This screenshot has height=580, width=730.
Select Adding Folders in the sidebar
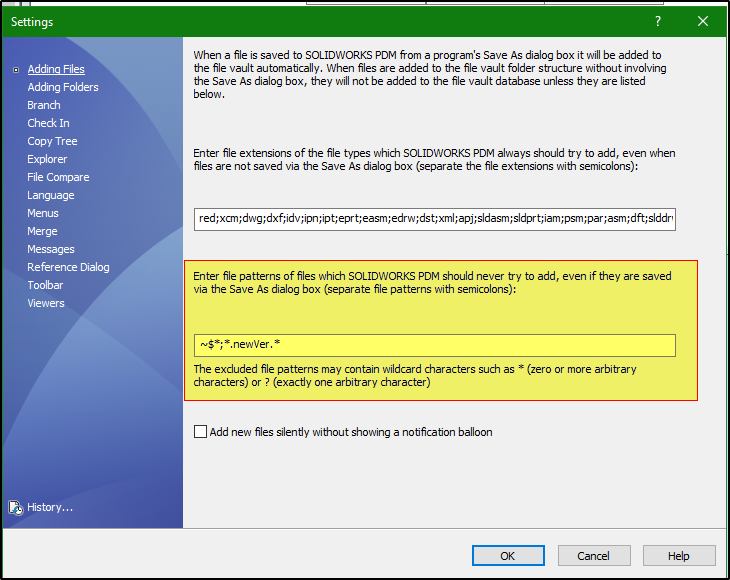click(x=63, y=87)
